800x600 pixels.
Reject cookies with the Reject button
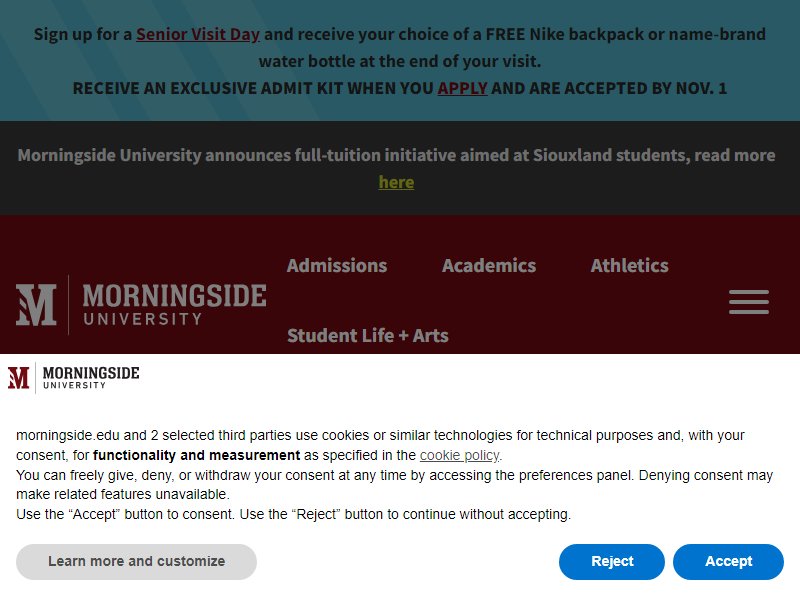point(612,561)
